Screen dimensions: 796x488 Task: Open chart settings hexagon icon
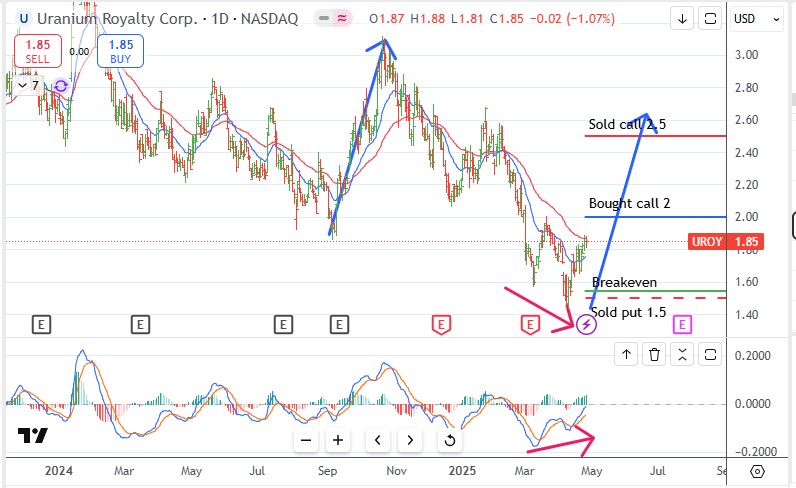757,471
